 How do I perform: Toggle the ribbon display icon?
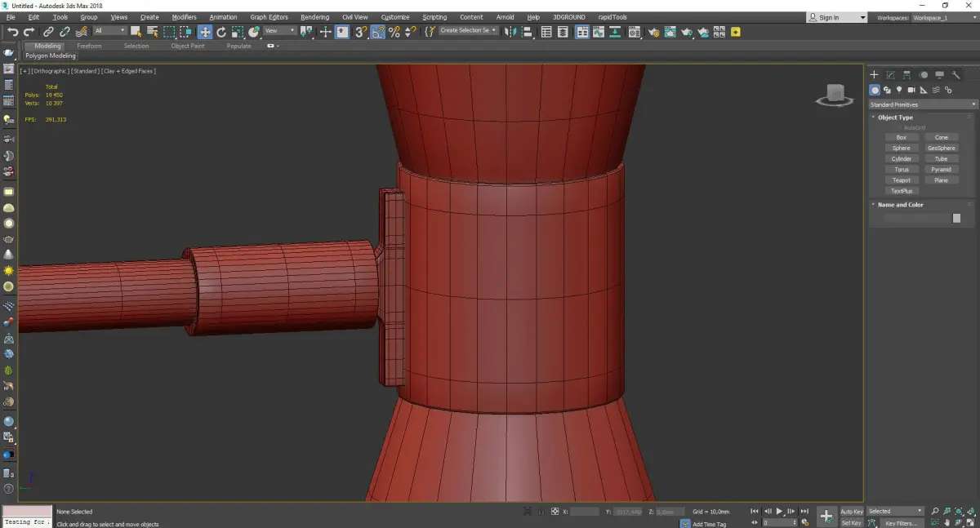coord(582,32)
